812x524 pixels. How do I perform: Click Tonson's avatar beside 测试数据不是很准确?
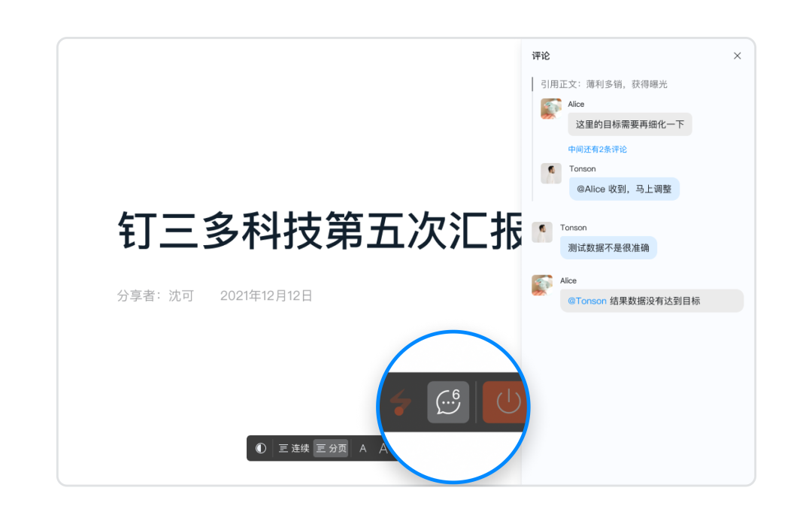click(x=542, y=232)
